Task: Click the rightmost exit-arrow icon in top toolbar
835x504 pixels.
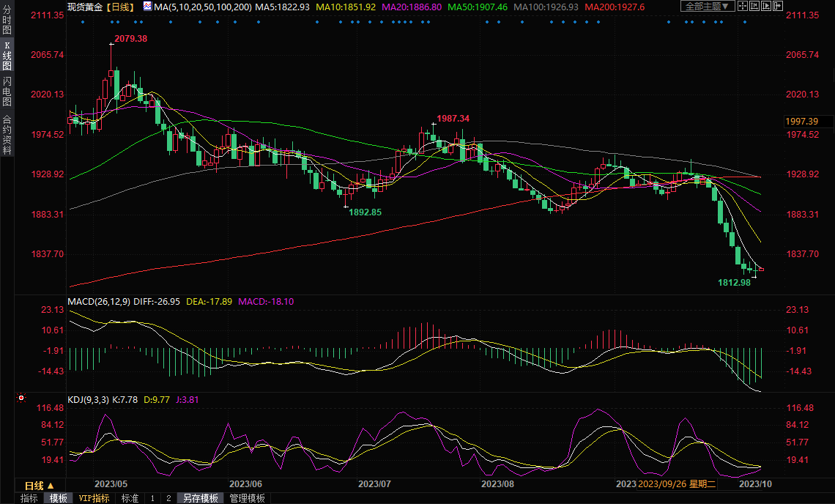Action: (778, 7)
